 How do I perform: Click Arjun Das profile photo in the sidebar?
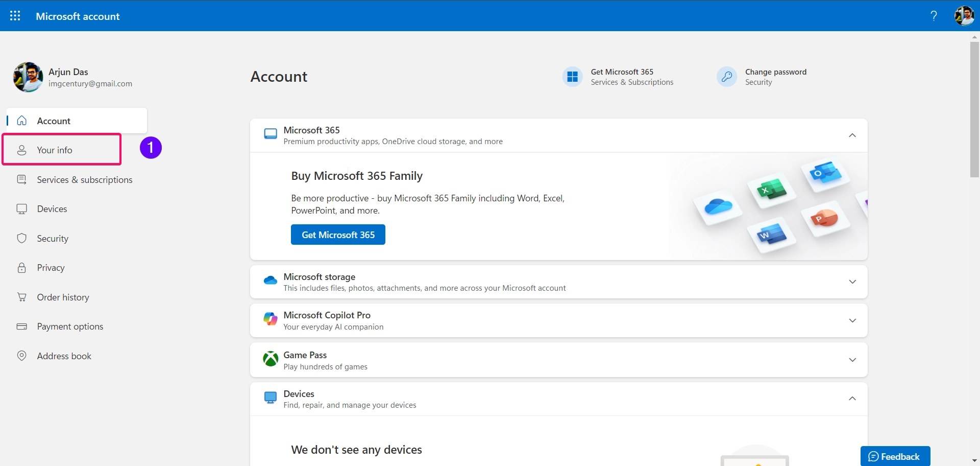(x=28, y=77)
